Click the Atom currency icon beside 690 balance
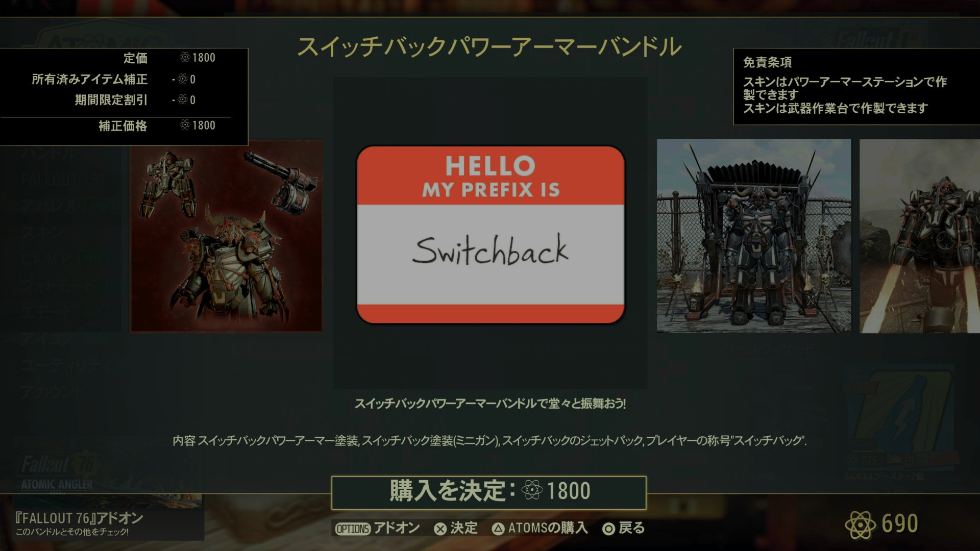Viewport: 980px width, 551px height. (x=861, y=524)
